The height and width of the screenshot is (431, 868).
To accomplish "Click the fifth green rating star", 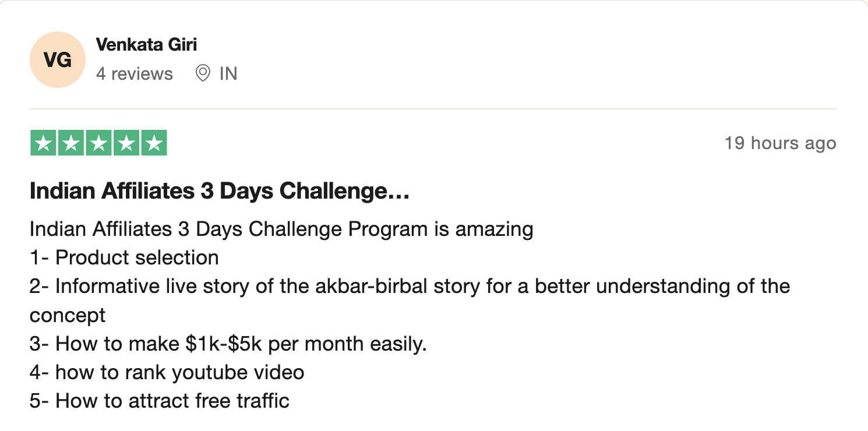I will tap(154, 143).
